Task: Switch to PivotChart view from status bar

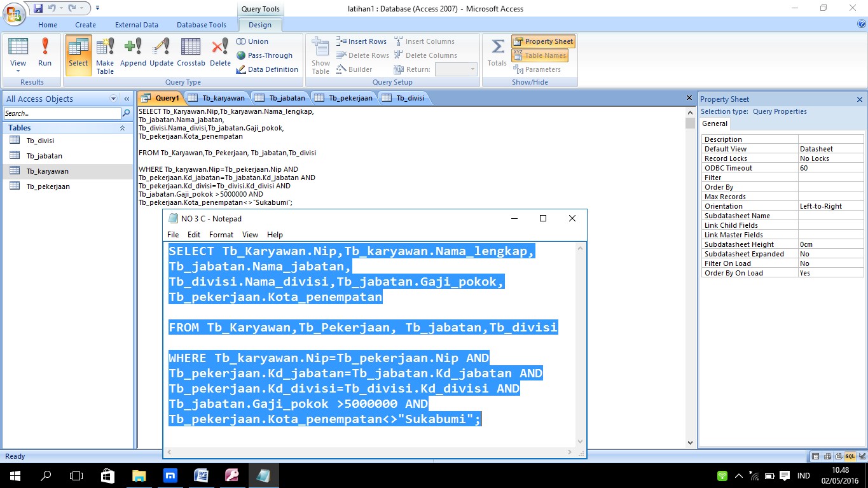Action: click(838, 457)
